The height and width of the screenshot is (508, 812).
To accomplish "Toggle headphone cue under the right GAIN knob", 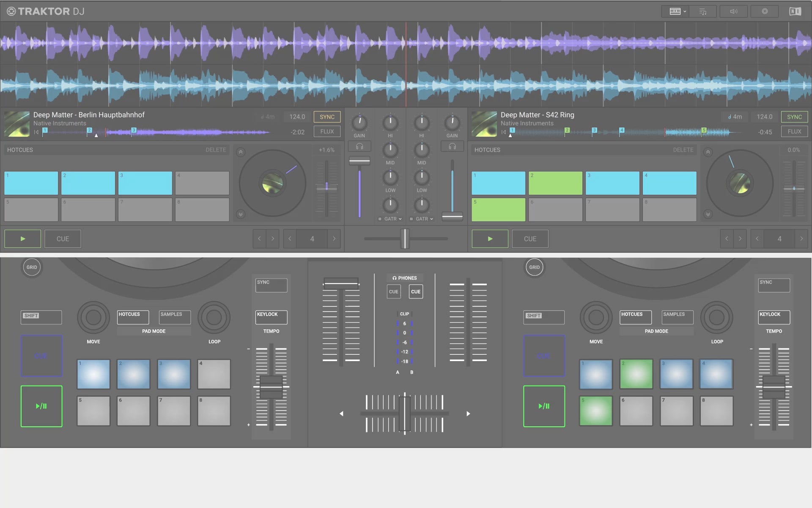I will pyautogui.click(x=452, y=146).
